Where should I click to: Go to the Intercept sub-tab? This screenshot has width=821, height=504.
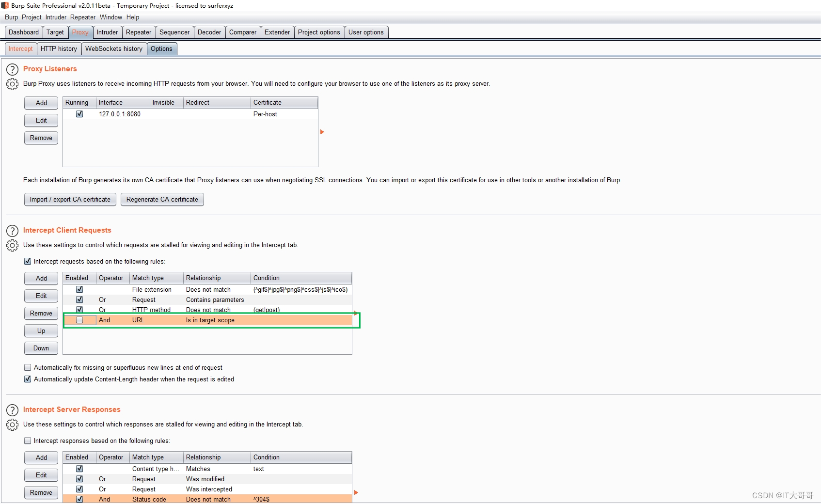20,49
